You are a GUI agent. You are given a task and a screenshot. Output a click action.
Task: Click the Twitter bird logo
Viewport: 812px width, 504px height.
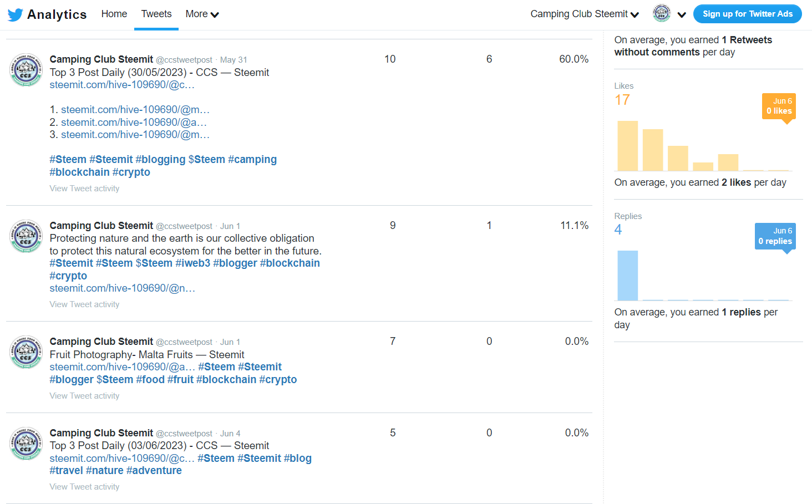click(16, 14)
